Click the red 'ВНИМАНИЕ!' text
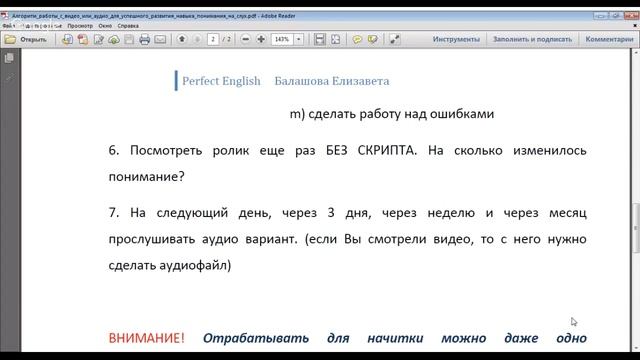640x360 pixels. [147, 338]
